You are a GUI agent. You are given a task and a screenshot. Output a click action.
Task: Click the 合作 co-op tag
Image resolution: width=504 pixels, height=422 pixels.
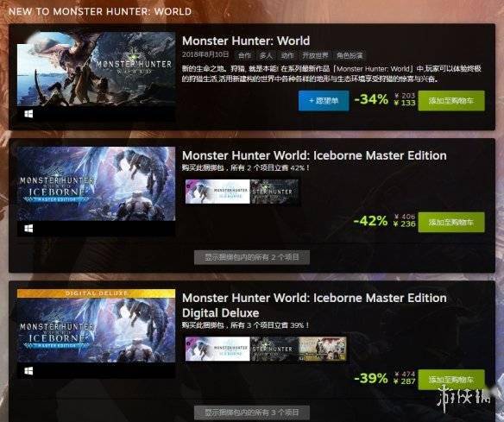click(244, 55)
